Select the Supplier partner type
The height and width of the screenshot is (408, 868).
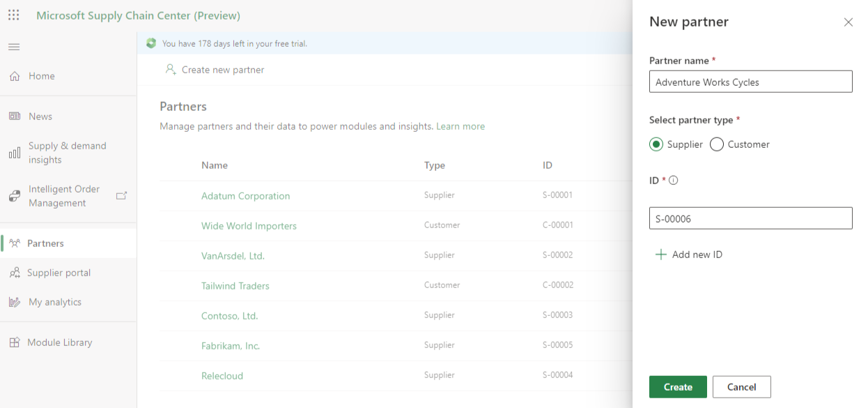[656, 144]
